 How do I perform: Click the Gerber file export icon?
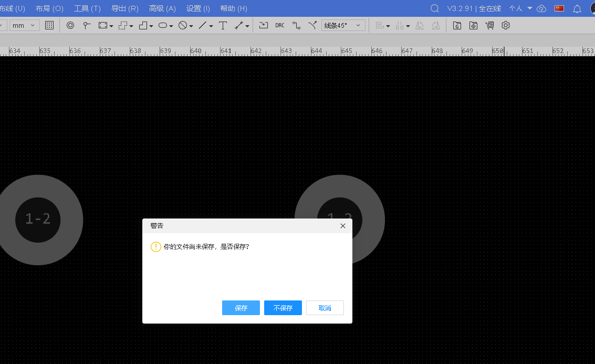point(457,25)
